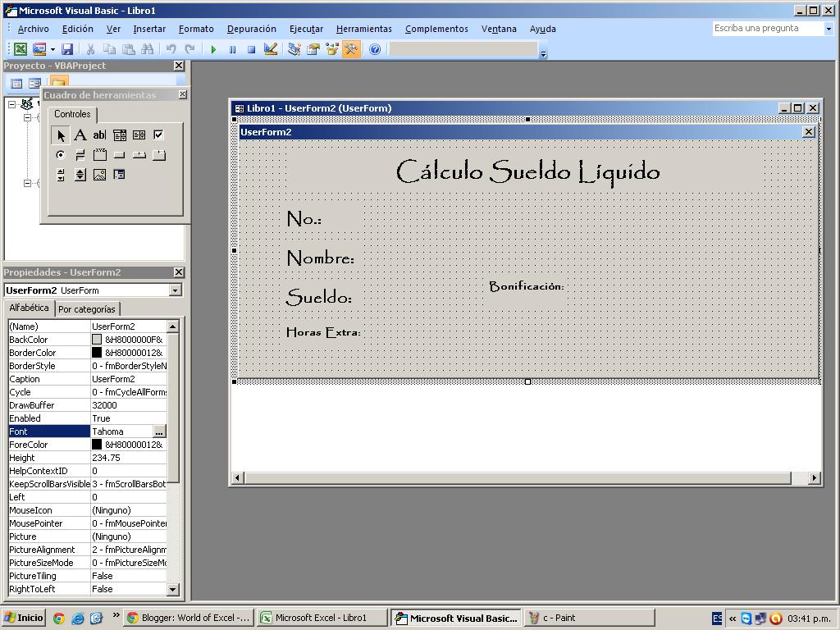Screen dimensions: 840x630
Task: Select the ToggleButton control in the toolbox
Action: (x=80, y=155)
